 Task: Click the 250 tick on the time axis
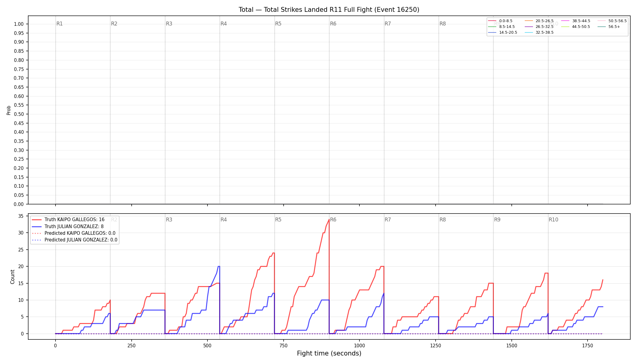pyautogui.click(x=131, y=345)
